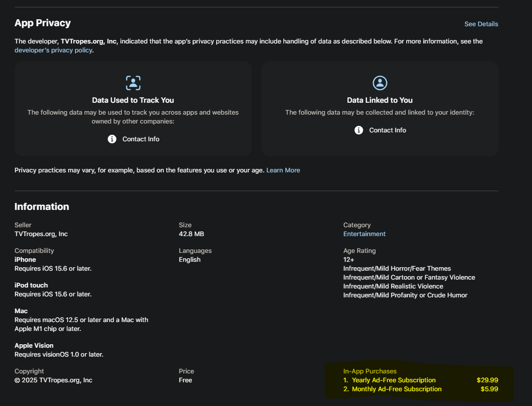Click the App Privacy heading
532x406 pixels.
[x=42, y=23]
